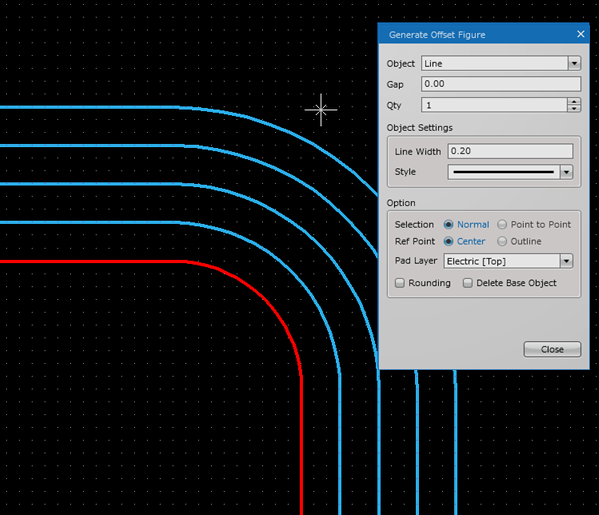Click the Line Width input field

coord(510,151)
